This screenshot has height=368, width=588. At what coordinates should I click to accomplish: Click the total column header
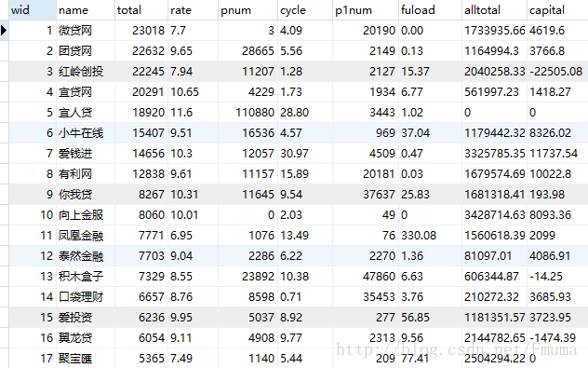141,10
